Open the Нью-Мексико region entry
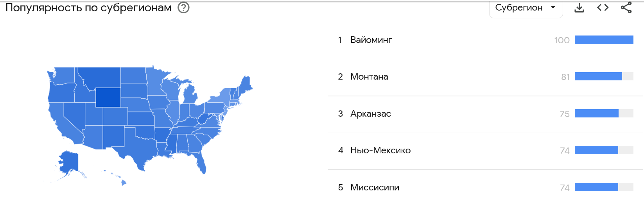The height and width of the screenshot is (206, 644). (x=380, y=151)
